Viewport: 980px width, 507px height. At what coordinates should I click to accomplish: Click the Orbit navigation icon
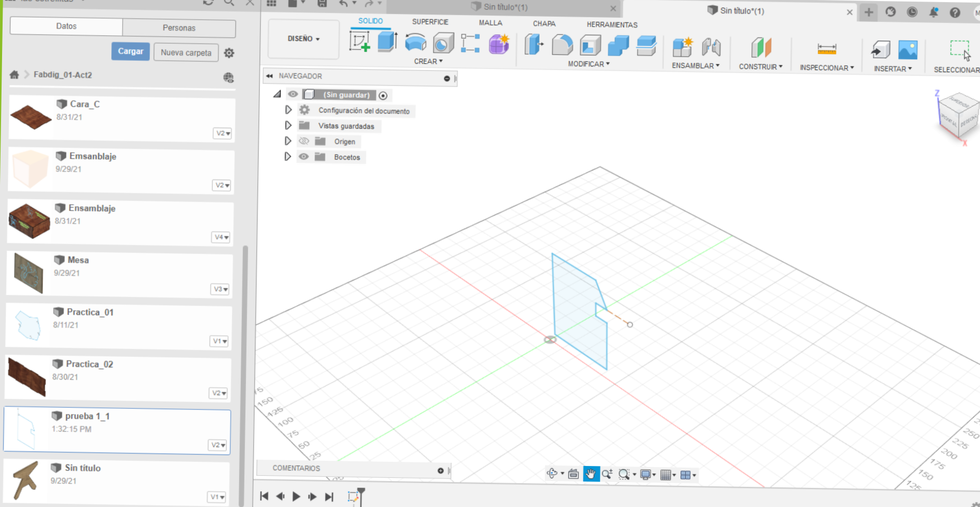coord(552,473)
